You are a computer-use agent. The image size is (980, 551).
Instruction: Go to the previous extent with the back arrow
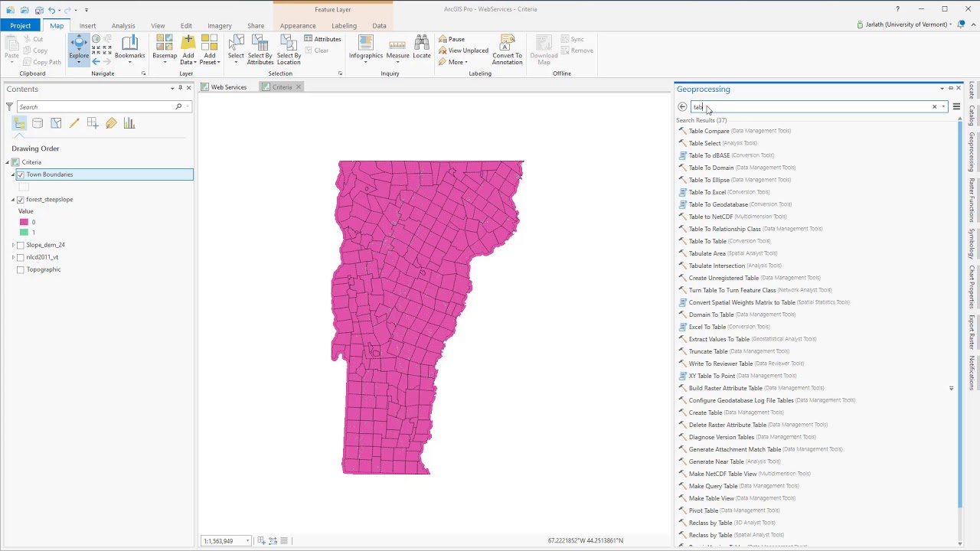click(96, 62)
